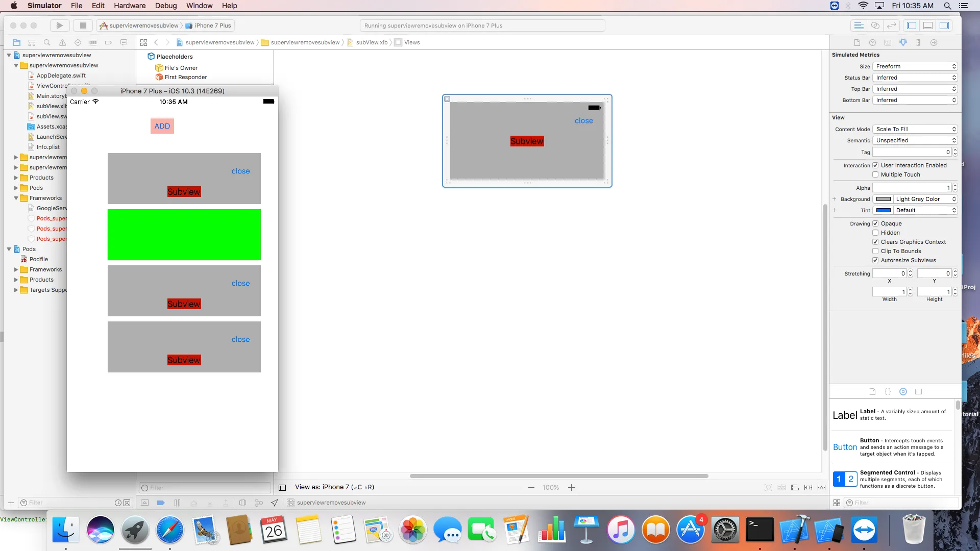Click the Tag input field

[911, 152]
